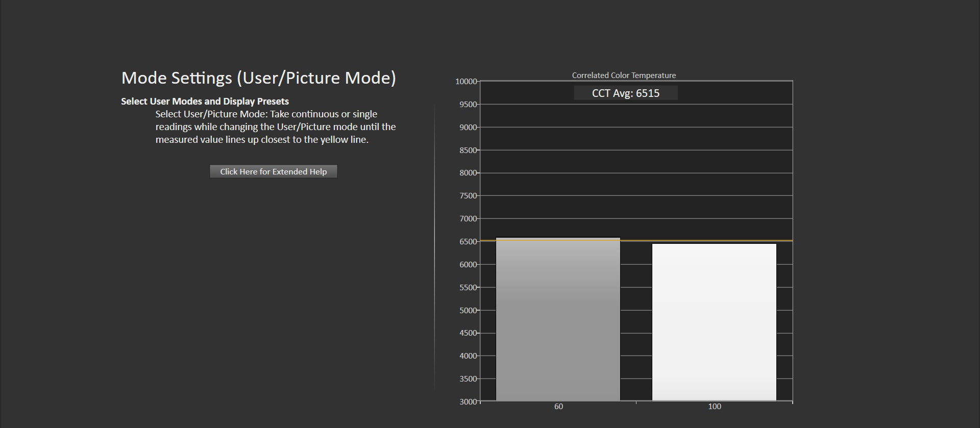Click the 60 x-axis label
The width and height of the screenshot is (980, 428).
point(558,407)
